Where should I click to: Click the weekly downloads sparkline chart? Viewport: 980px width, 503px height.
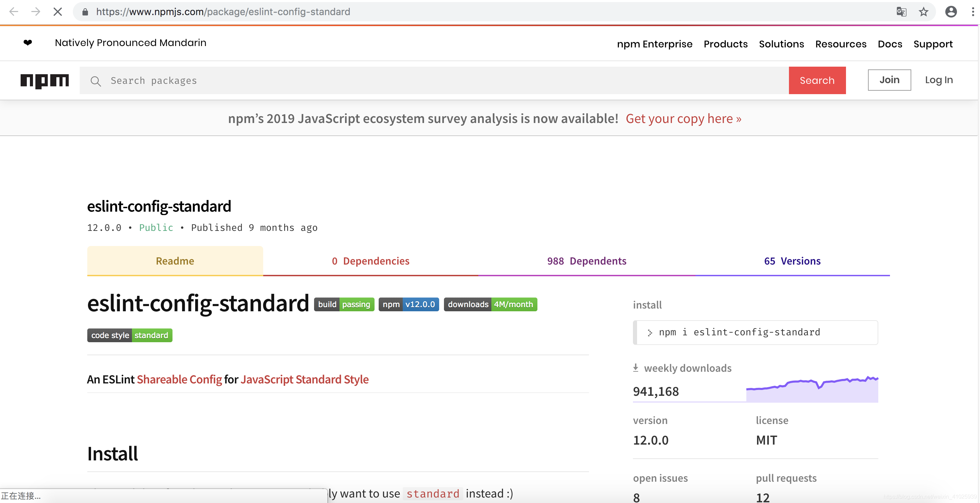(x=812, y=389)
